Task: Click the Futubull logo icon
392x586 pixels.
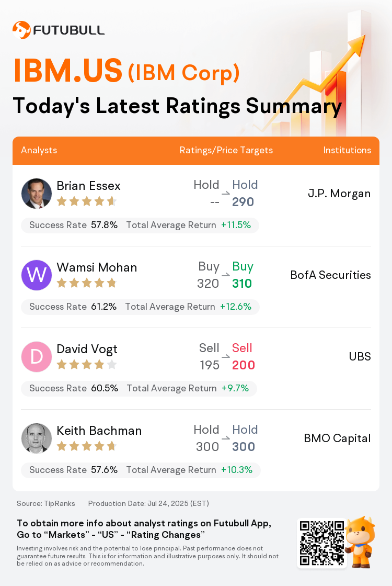Action: 21,30
